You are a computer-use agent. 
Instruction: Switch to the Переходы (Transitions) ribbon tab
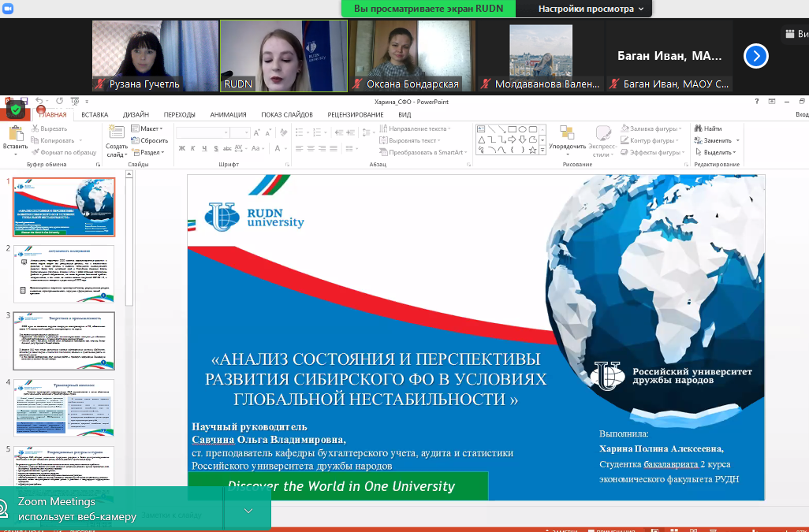[180, 114]
